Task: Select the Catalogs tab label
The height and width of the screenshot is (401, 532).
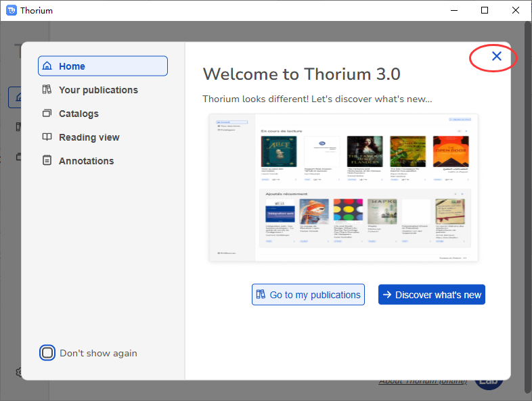Action: point(79,114)
